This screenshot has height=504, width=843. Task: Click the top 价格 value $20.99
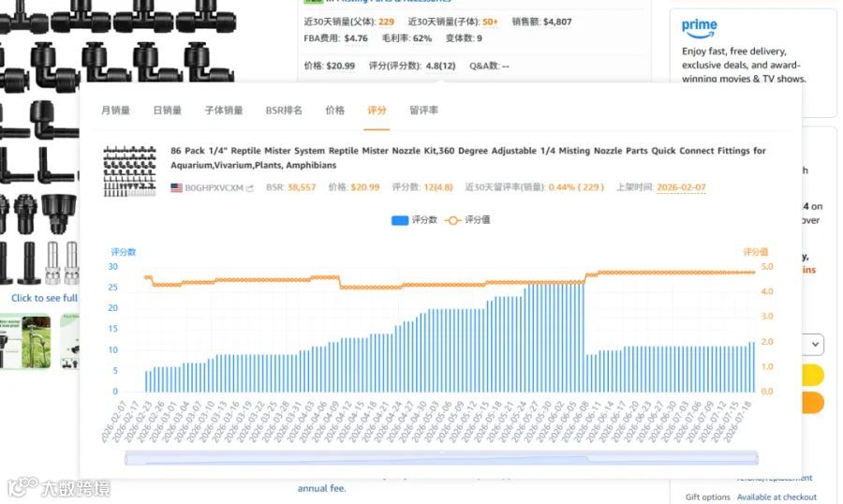click(x=340, y=66)
